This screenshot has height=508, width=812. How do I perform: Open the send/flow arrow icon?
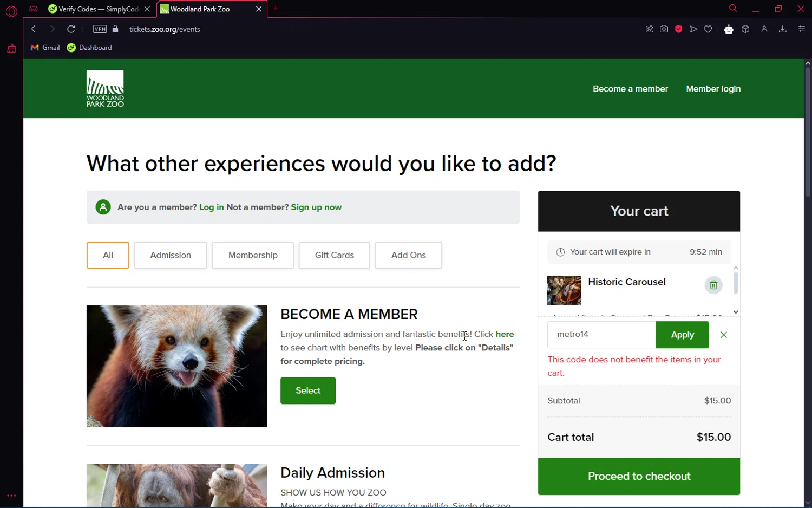coord(693,29)
